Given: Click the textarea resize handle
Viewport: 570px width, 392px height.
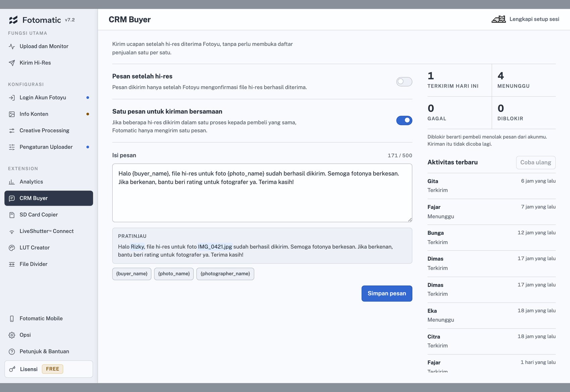Looking at the screenshot, I should click(x=410, y=220).
